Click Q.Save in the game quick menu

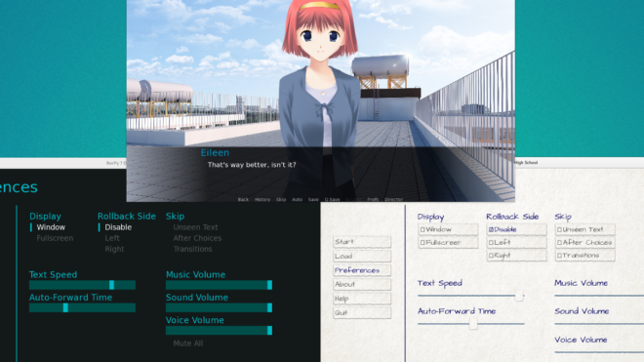333,200
